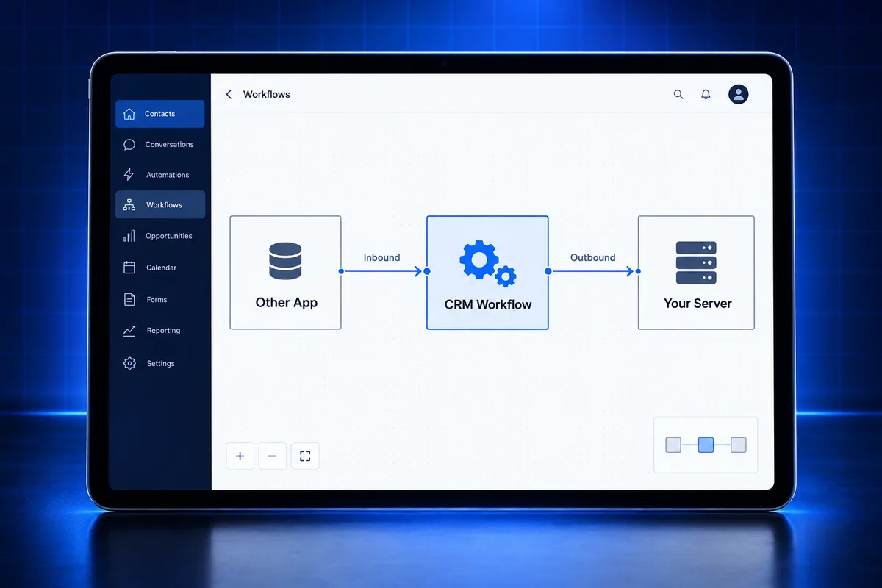Zoom in with the plus button
This screenshot has width=882, height=588.
[x=240, y=456]
